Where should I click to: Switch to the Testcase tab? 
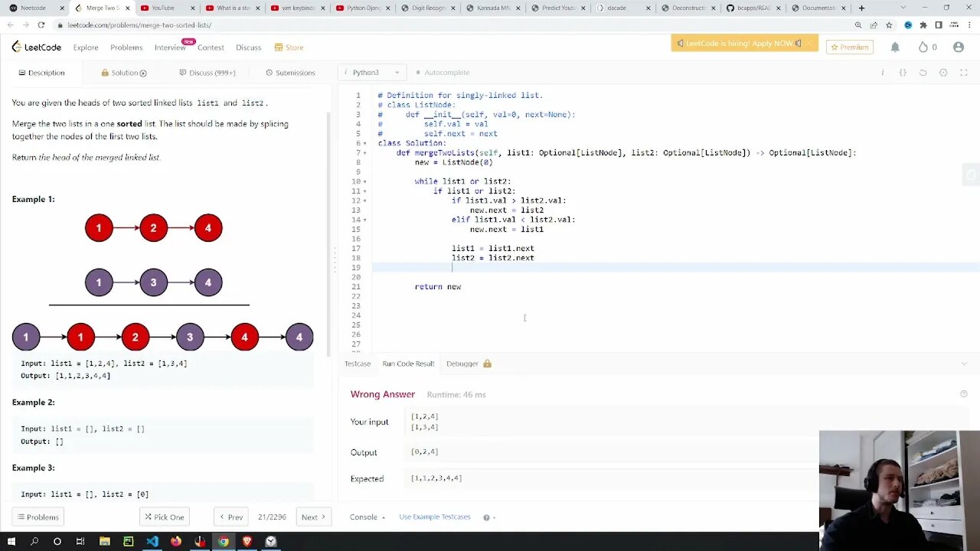(x=357, y=364)
